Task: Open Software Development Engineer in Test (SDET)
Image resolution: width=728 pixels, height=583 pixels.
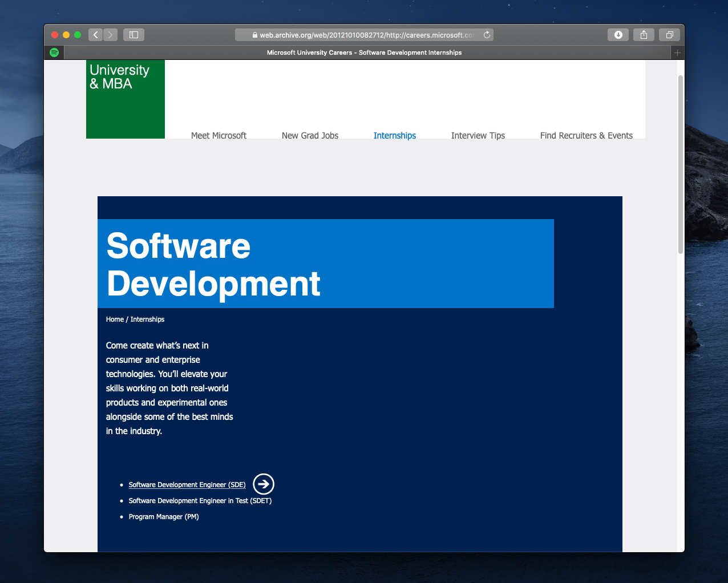Action: 200,501
